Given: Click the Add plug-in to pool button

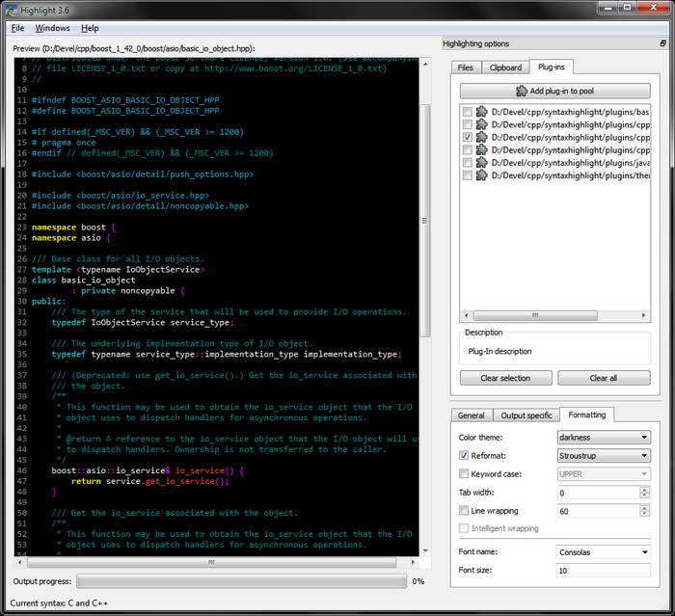Looking at the screenshot, I should (554, 91).
